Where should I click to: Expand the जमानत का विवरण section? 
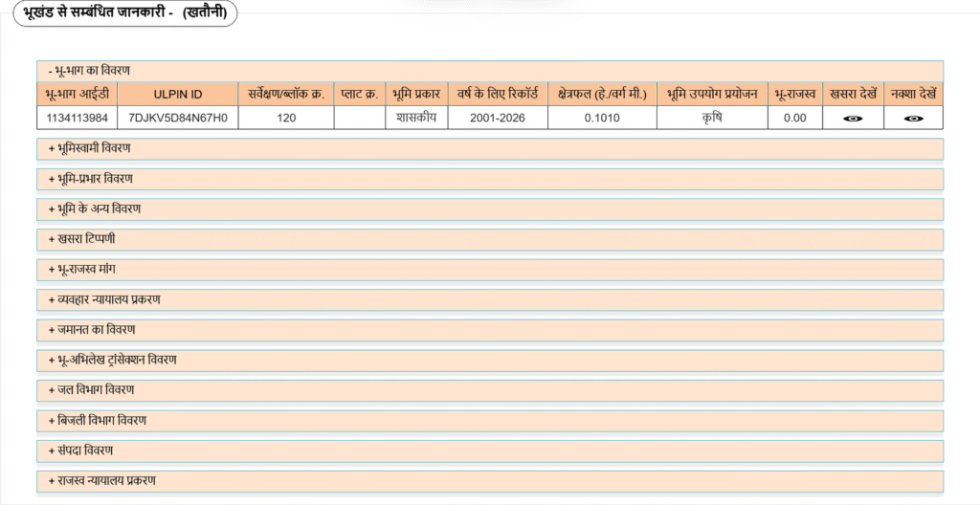(x=490, y=330)
